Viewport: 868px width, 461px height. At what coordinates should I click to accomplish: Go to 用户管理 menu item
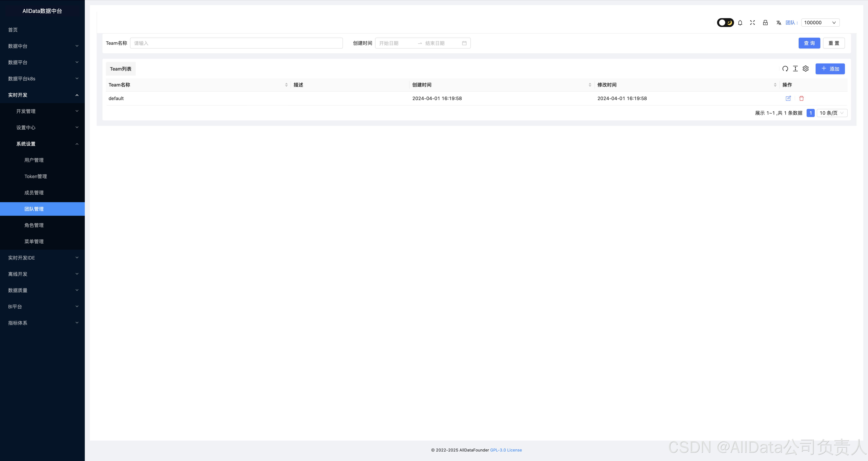coord(34,160)
